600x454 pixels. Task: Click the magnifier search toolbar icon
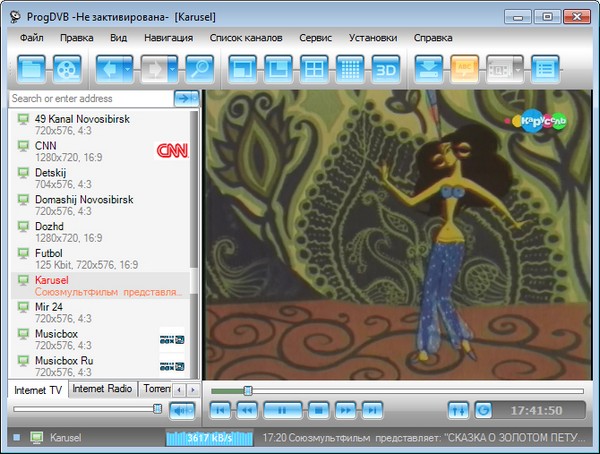[199, 69]
